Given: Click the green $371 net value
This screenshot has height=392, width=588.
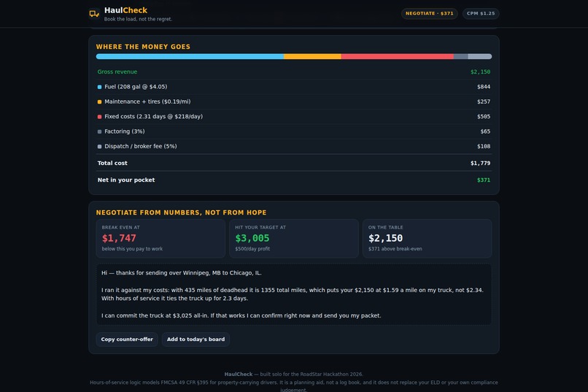Looking at the screenshot, I should (x=484, y=180).
